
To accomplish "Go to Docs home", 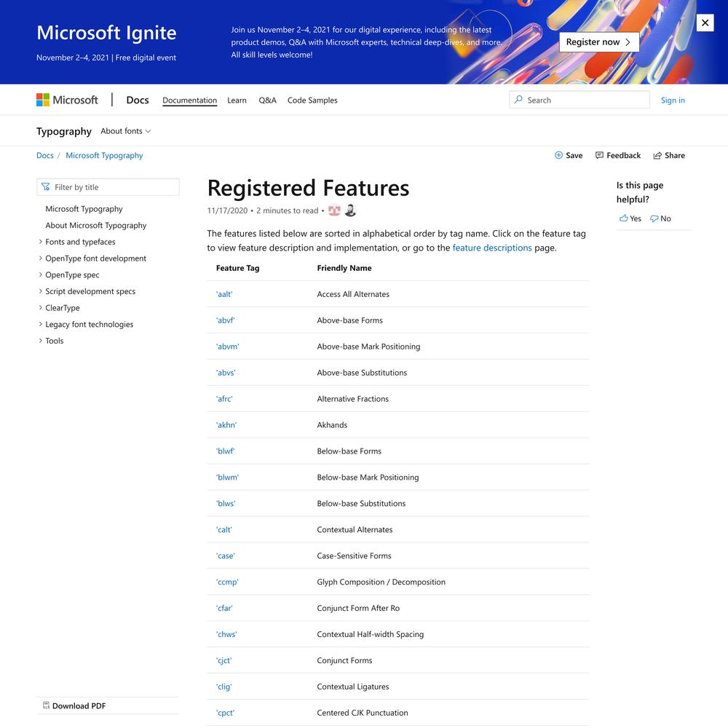I will pos(138,100).
